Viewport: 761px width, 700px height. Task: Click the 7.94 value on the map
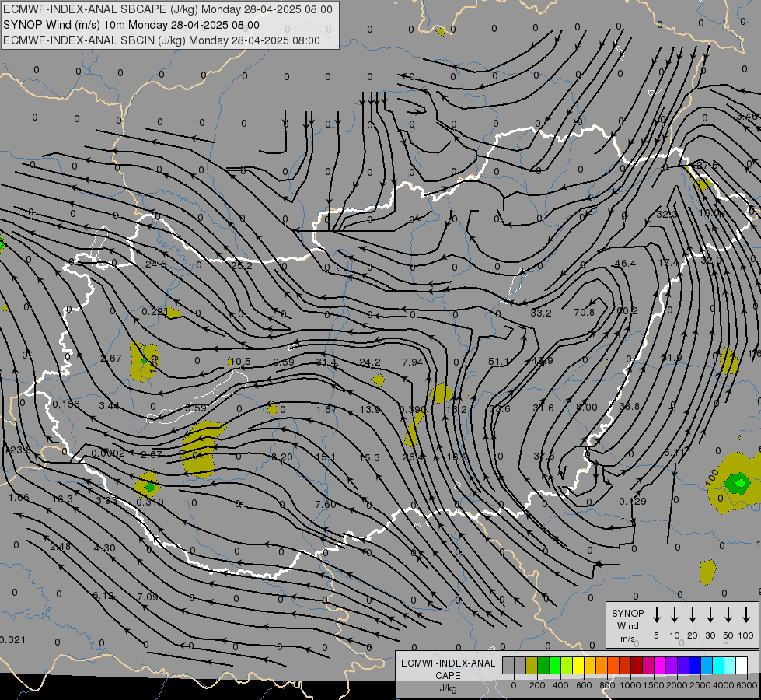[x=412, y=362]
